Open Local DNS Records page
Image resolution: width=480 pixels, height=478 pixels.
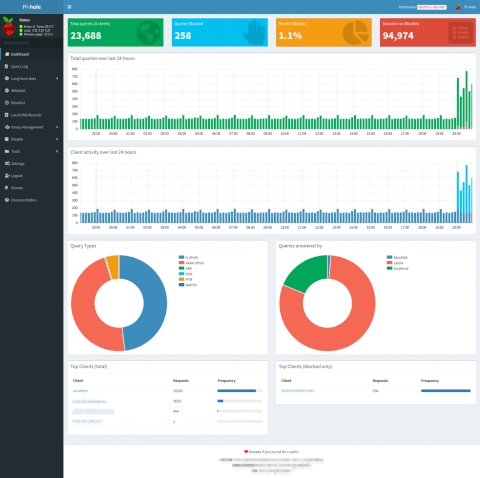[26, 115]
